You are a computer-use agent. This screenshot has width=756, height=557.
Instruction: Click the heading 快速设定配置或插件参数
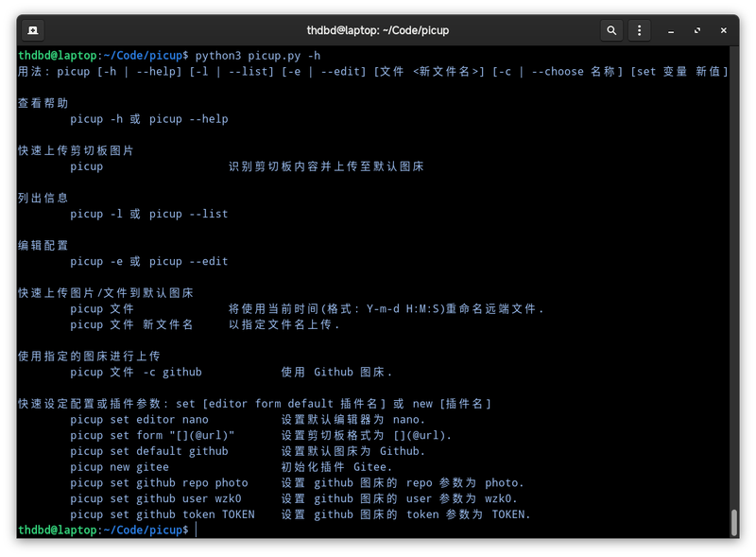point(254,404)
